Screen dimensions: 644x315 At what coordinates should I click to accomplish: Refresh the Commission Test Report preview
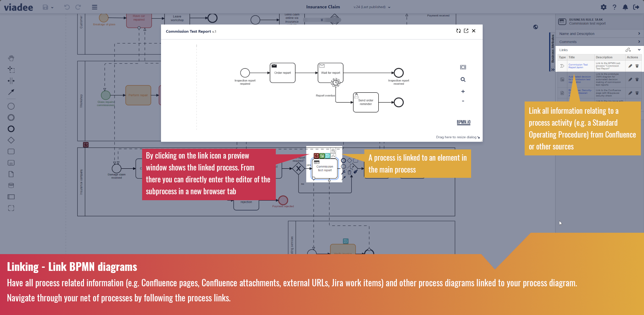coord(458,31)
